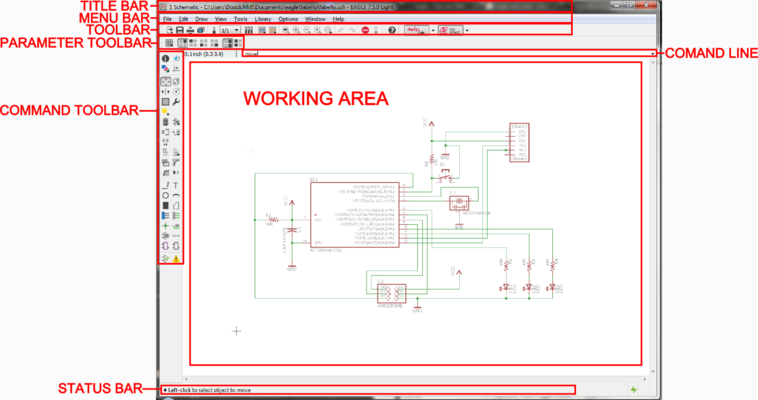
Task: Open the command line history dropdown arrow
Action: coord(652,53)
